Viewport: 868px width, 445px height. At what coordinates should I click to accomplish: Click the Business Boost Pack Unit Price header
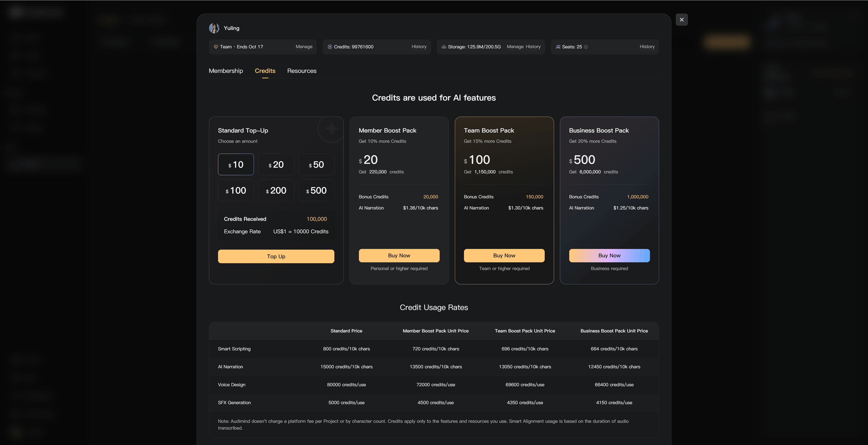[x=614, y=331]
